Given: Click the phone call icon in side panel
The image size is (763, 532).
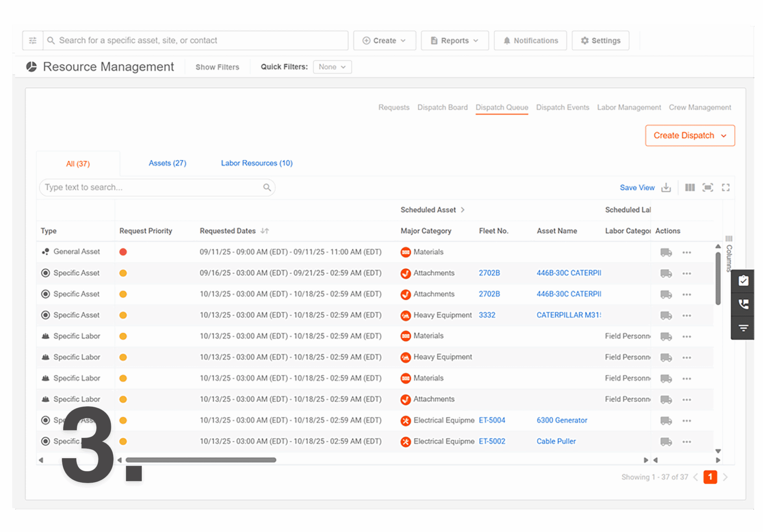Looking at the screenshot, I should 743,304.
